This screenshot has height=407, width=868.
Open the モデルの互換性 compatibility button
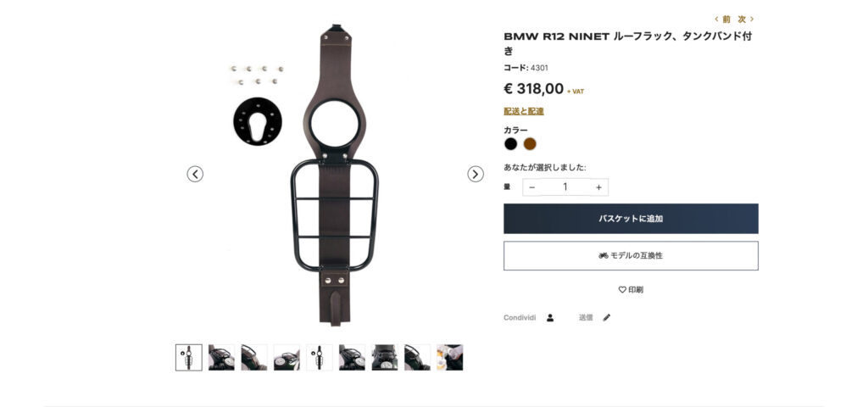click(631, 255)
